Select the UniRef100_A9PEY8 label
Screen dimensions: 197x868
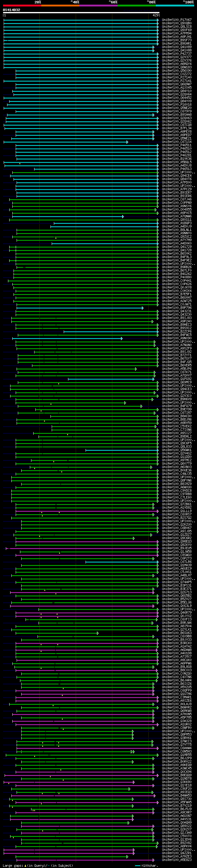point(177,132)
